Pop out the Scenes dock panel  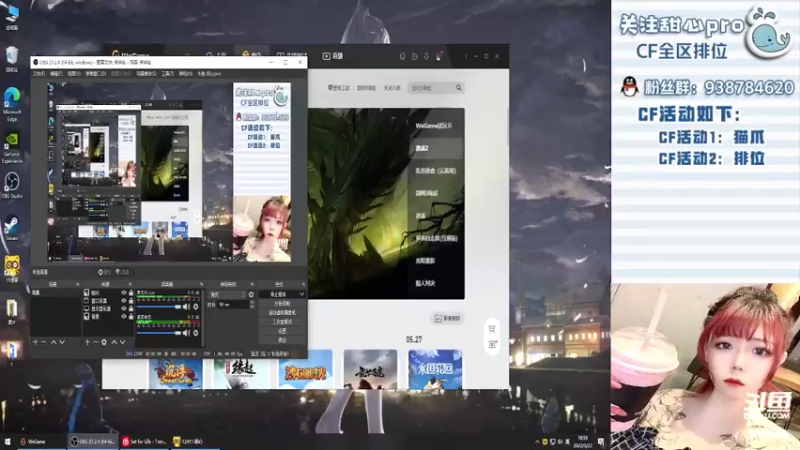click(78, 284)
